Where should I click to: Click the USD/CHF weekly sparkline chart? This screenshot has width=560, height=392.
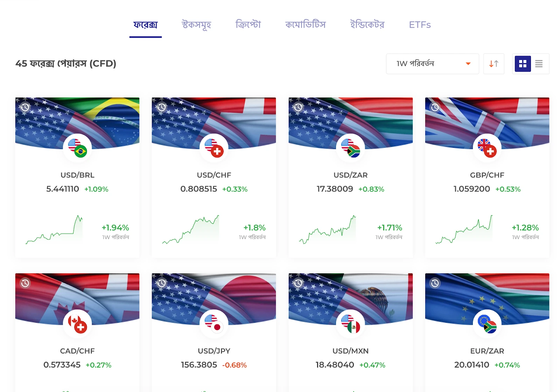pos(191,230)
